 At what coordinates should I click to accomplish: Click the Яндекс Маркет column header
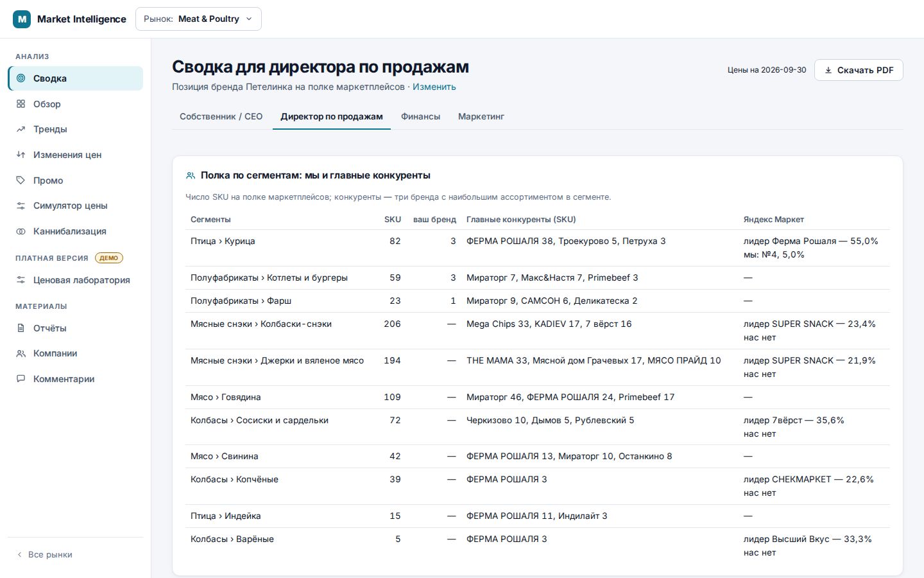point(774,220)
